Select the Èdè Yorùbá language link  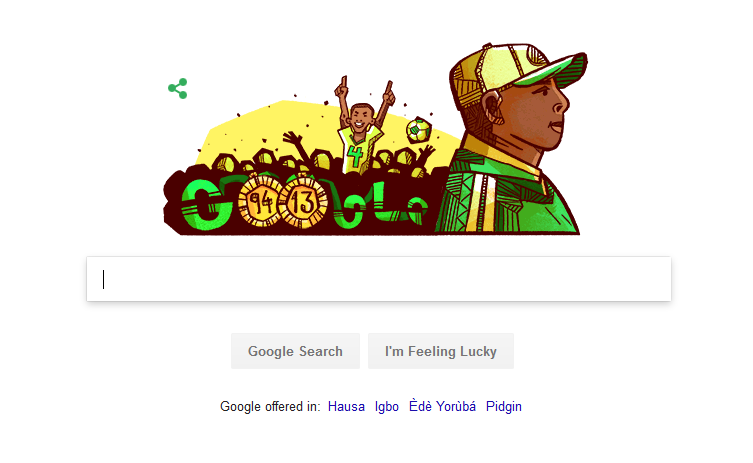point(442,406)
